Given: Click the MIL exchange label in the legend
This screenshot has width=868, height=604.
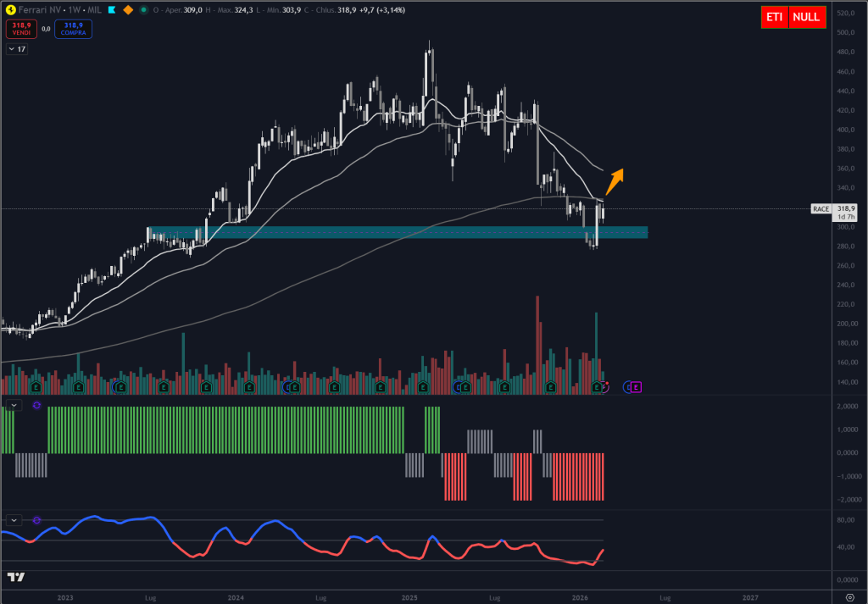Looking at the screenshot, I should pyautogui.click(x=93, y=9).
